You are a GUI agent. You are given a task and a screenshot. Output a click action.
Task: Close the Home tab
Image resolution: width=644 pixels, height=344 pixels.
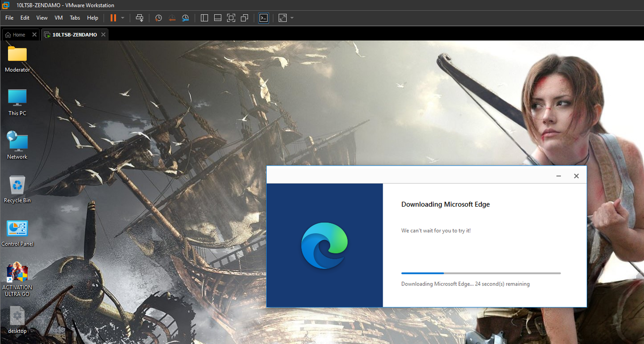click(x=34, y=35)
